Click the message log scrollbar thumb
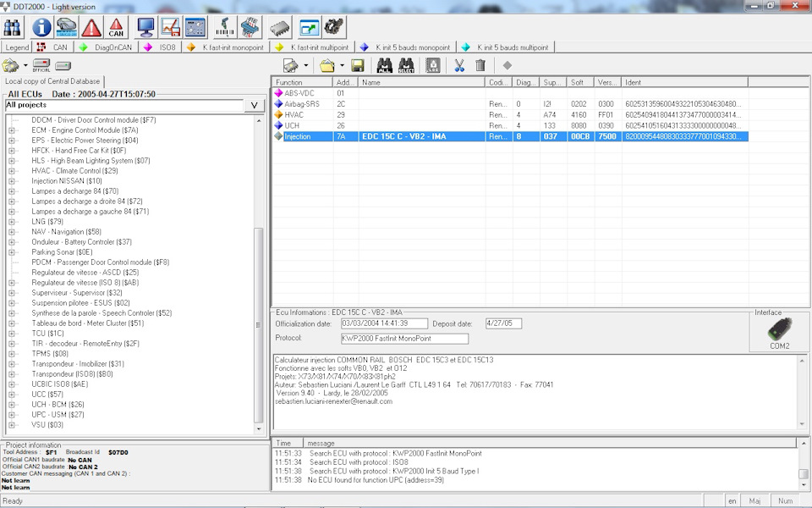This screenshot has width=812, height=508. [804, 474]
